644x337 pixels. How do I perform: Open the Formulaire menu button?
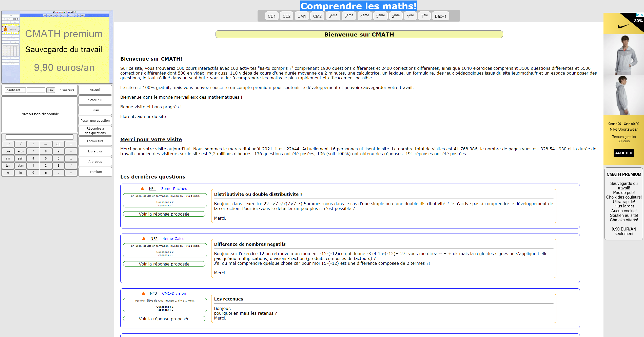95,141
